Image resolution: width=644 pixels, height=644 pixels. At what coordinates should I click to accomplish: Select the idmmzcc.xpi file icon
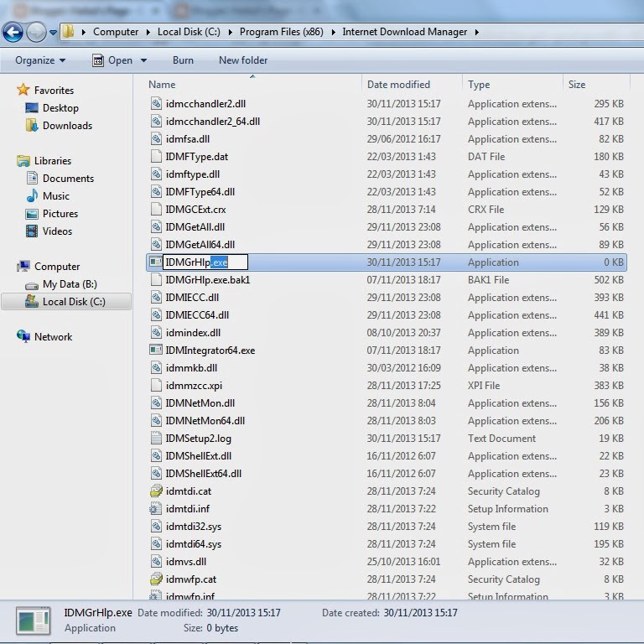tap(156, 385)
